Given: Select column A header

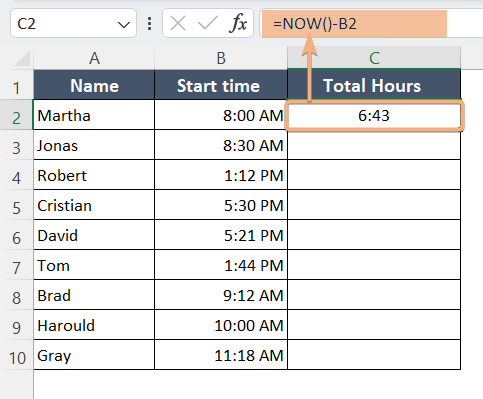Looking at the screenshot, I should coord(94,58).
